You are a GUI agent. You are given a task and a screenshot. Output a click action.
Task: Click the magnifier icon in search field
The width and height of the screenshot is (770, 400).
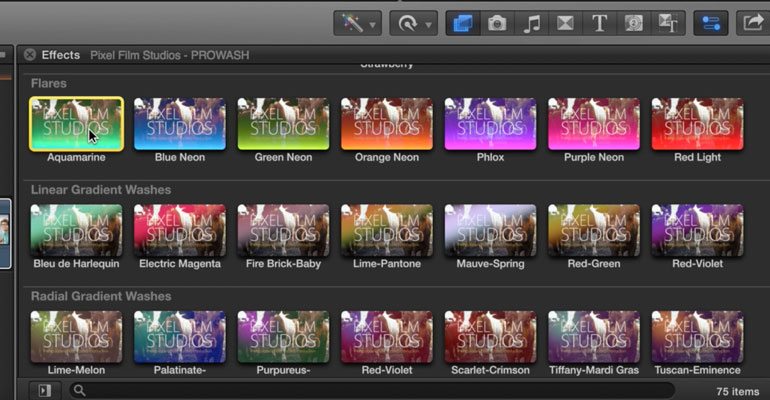point(80,391)
